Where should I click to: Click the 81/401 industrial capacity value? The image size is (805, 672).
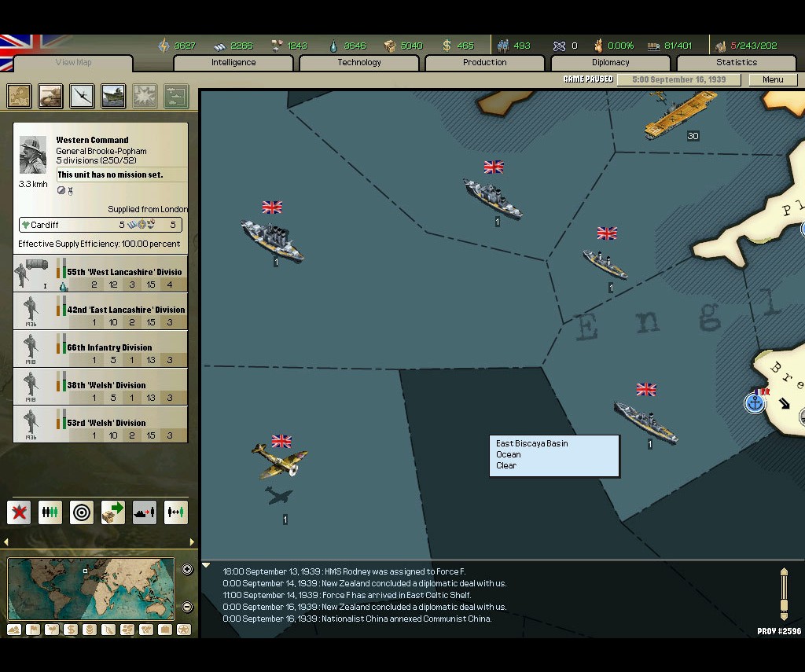(678, 46)
